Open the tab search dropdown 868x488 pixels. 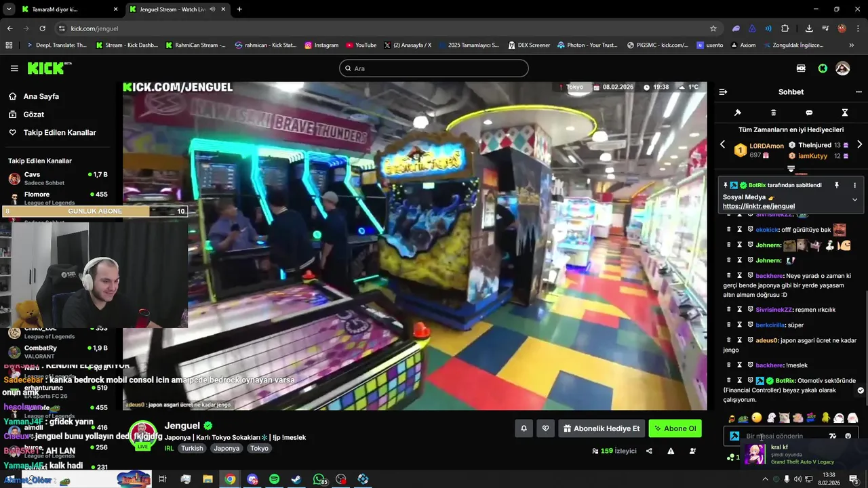tap(8, 9)
